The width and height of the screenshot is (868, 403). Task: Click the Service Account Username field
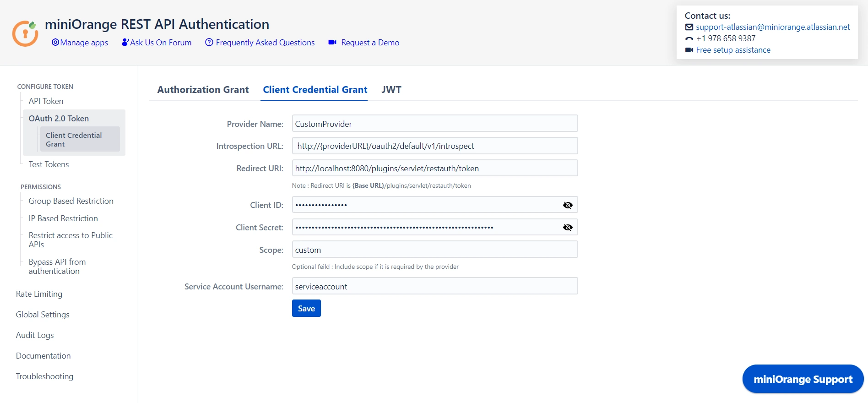coord(435,286)
